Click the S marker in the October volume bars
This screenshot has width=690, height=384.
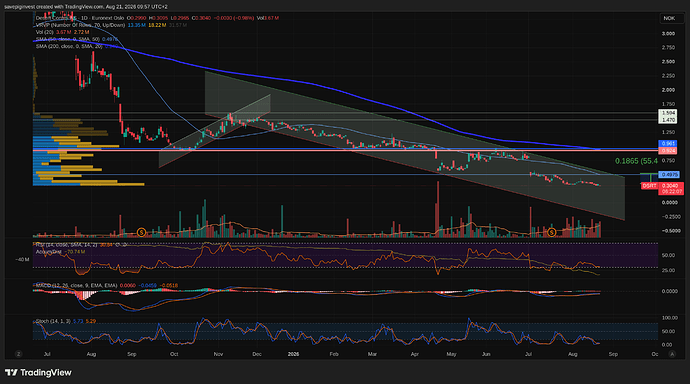pyautogui.click(x=141, y=232)
